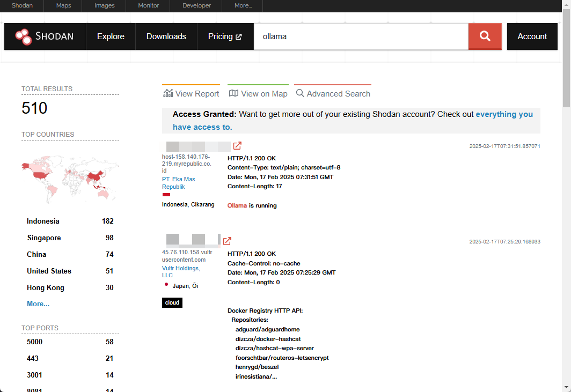Click timestamp 2025-02-17T07:25:29.168933
The height and width of the screenshot is (392, 571).
pyautogui.click(x=504, y=242)
